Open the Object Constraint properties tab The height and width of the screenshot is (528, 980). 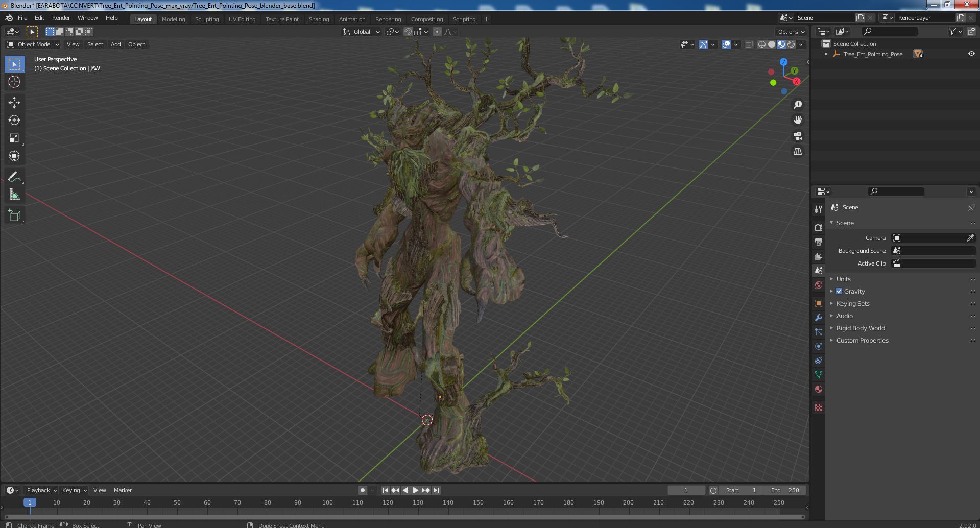(x=819, y=361)
